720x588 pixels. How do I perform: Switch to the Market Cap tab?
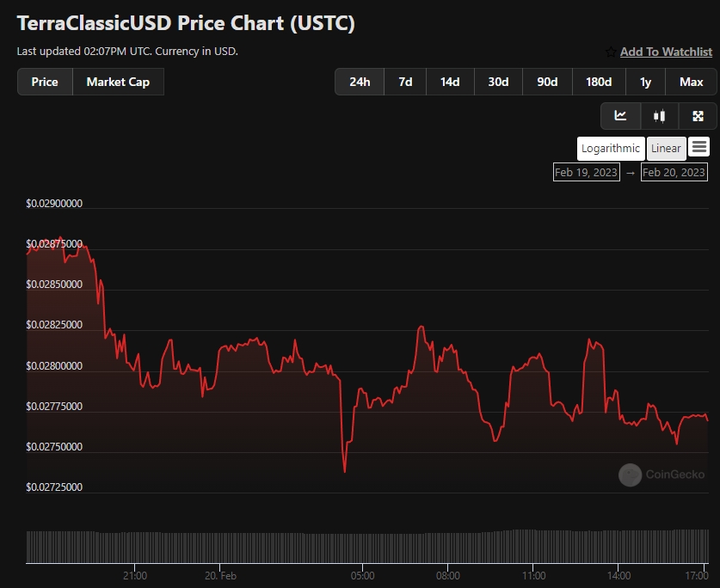pos(118,82)
